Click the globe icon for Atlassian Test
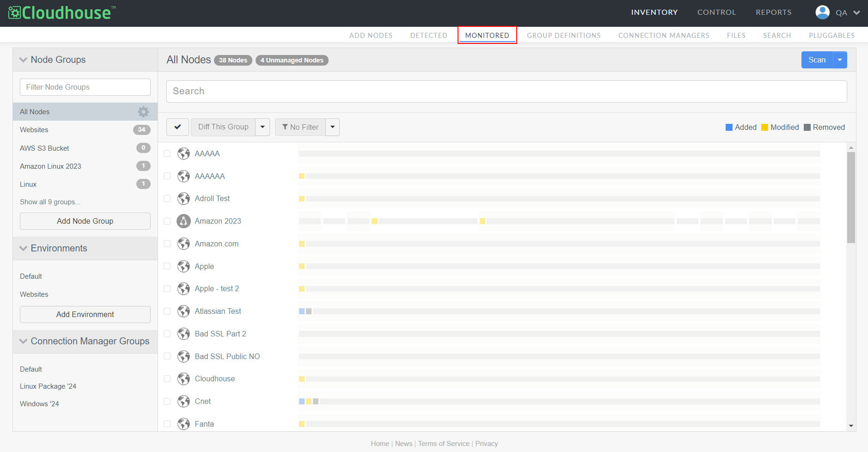Viewport: 868px width, 452px height. pos(183,311)
